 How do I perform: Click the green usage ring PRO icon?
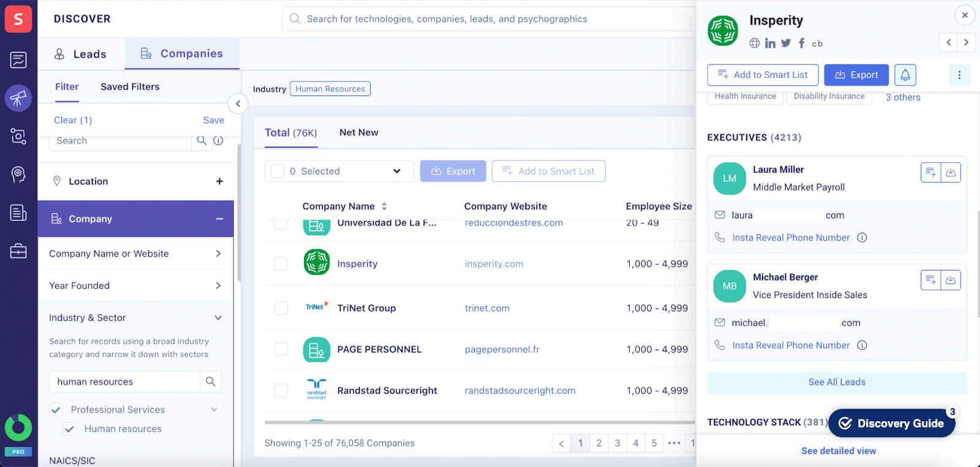point(18,428)
